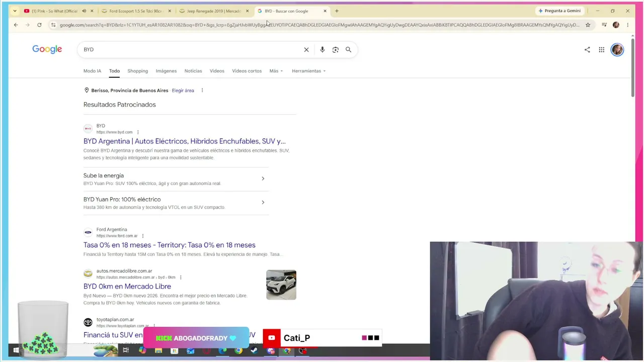
Task: Click the white car thumbnail for Mercado Libre
Action: point(281,285)
